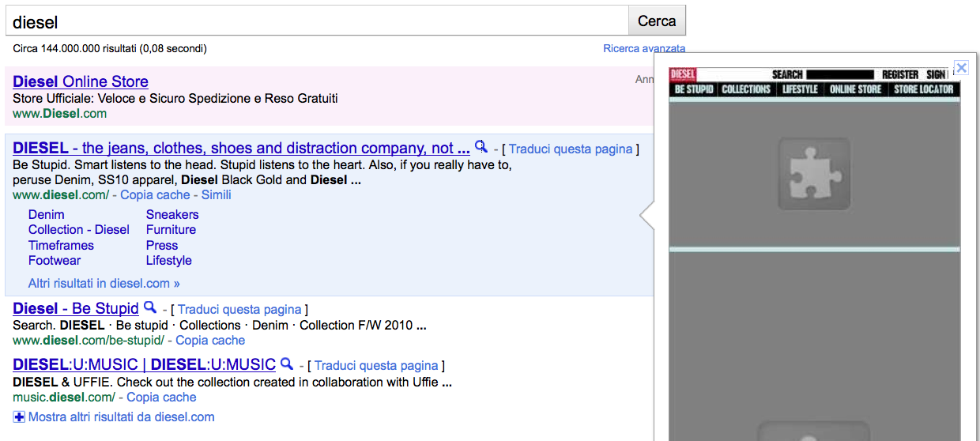Open the Ricerca avanzata link
The height and width of the screenshot is (441, 980).
pyautogui.click(x=643, y=48)
